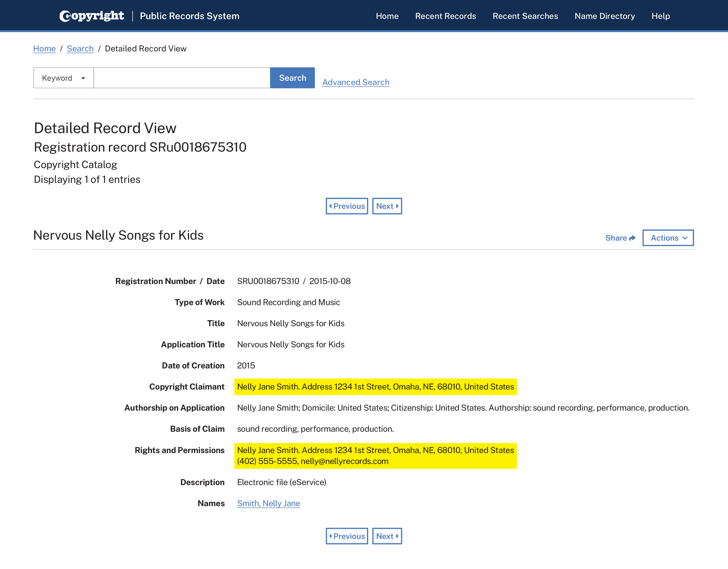Click the bottom Next button
The image size is (728, 569).
[387, 536]
